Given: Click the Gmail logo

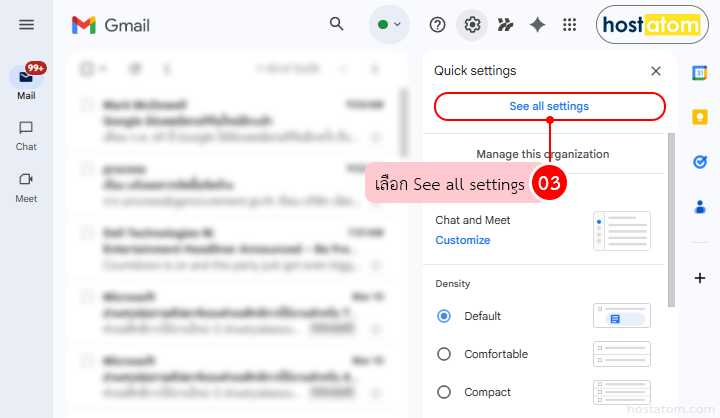Looking at the screenshot, I should [x=111, y=25].
